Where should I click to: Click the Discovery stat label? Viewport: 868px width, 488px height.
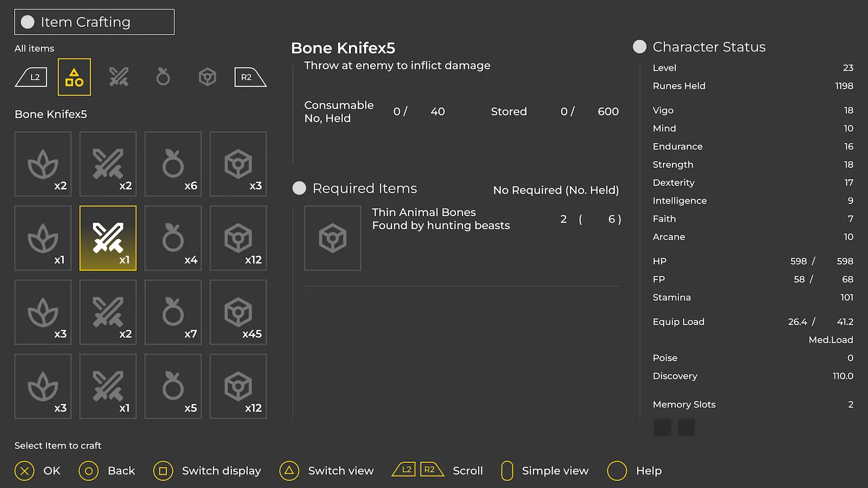click(675, 376)
